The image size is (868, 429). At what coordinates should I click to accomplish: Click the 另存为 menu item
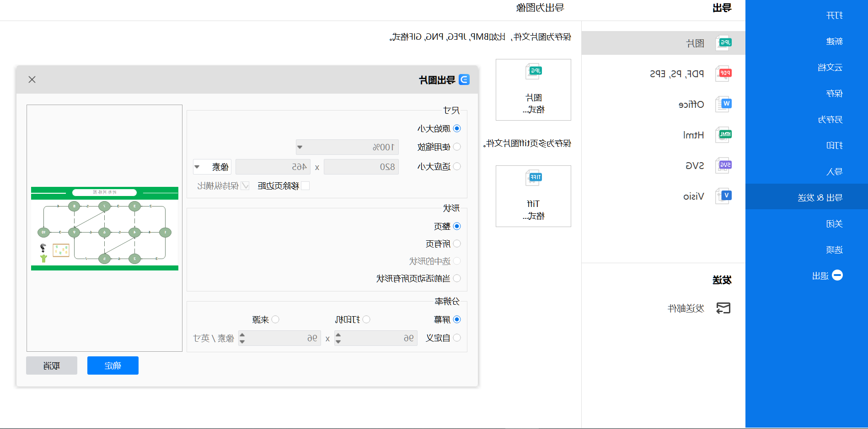[830, 120]
